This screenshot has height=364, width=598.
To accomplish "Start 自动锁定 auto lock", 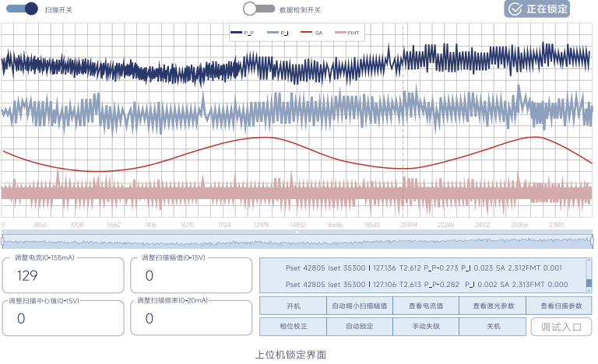I will point(359,327).
